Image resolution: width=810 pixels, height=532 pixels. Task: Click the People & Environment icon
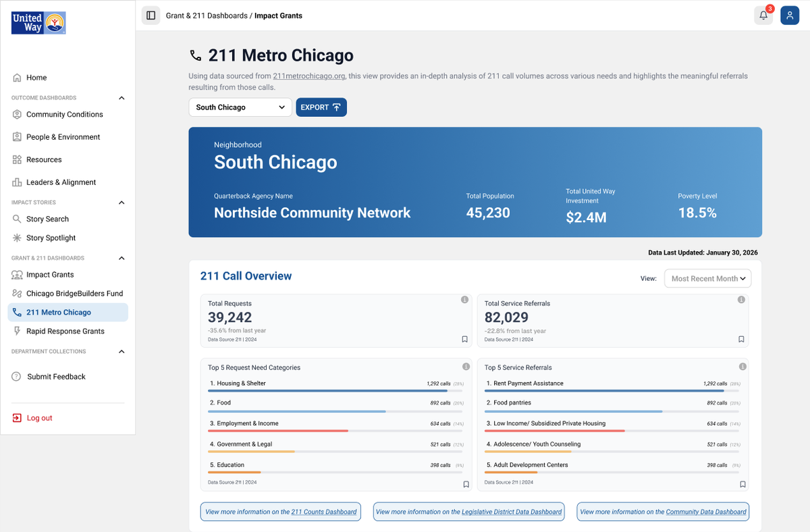pyautogui.click(x=17, y=137)
